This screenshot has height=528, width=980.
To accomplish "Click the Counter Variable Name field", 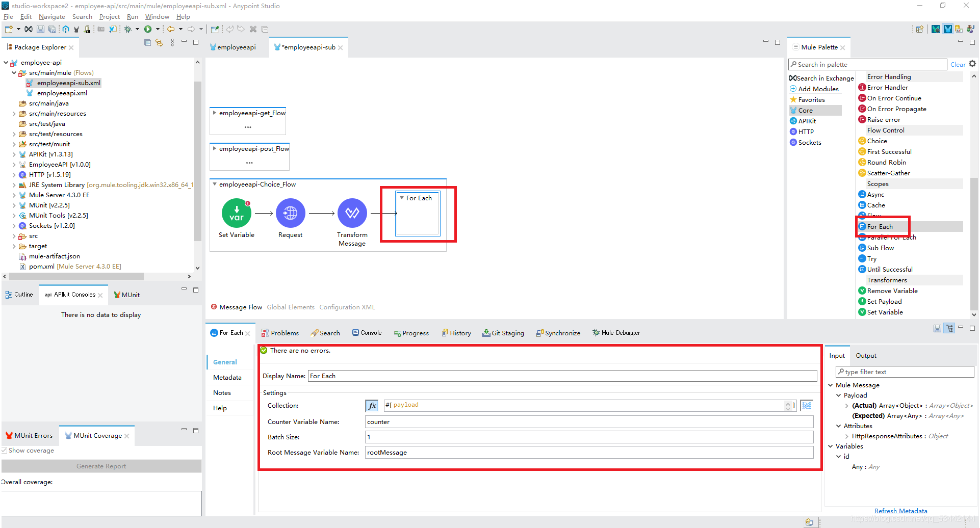I will tap(589, 422).
